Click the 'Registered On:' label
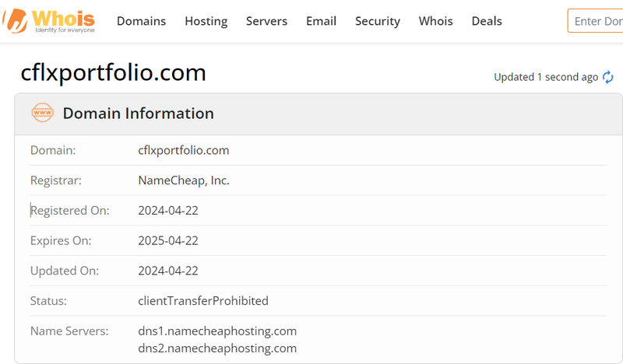The width and height of the screenshot is (623, 364). [70, 210]
